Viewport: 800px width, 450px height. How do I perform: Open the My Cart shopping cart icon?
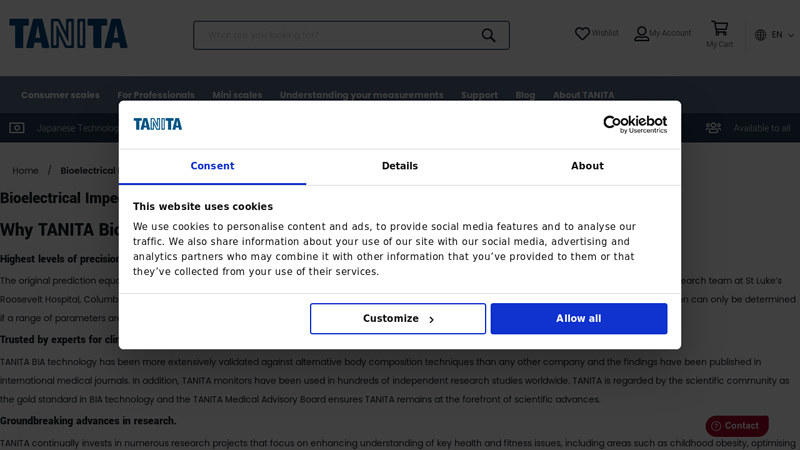pos(719,28)
